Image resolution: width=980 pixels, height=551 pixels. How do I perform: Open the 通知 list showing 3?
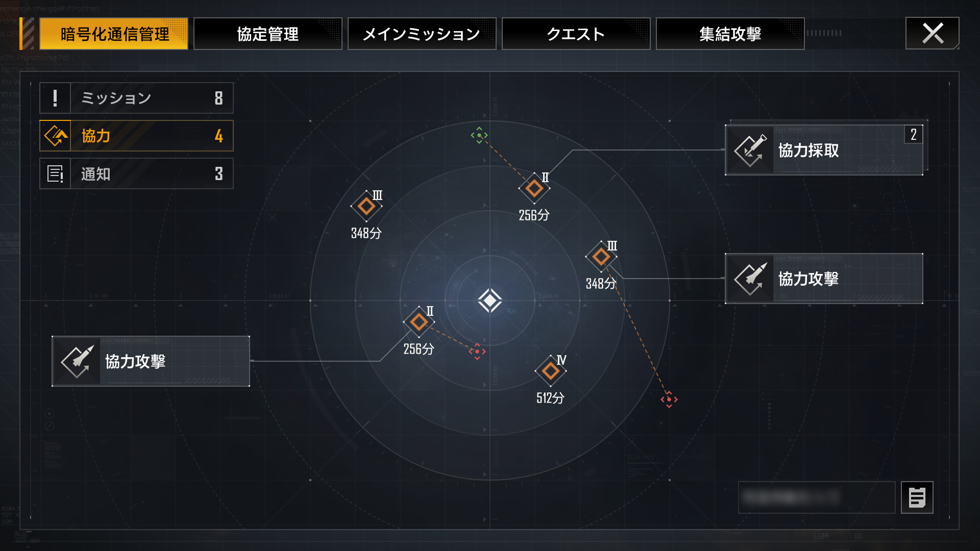click(x=136, y=173)
